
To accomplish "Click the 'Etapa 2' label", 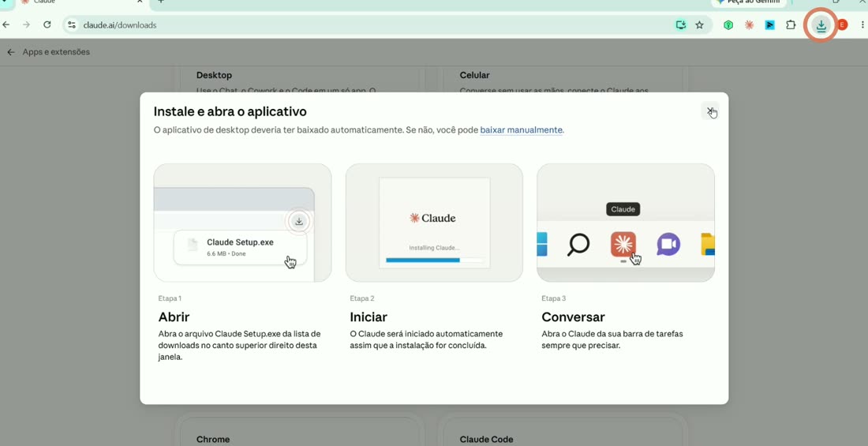I will point(362,298).
